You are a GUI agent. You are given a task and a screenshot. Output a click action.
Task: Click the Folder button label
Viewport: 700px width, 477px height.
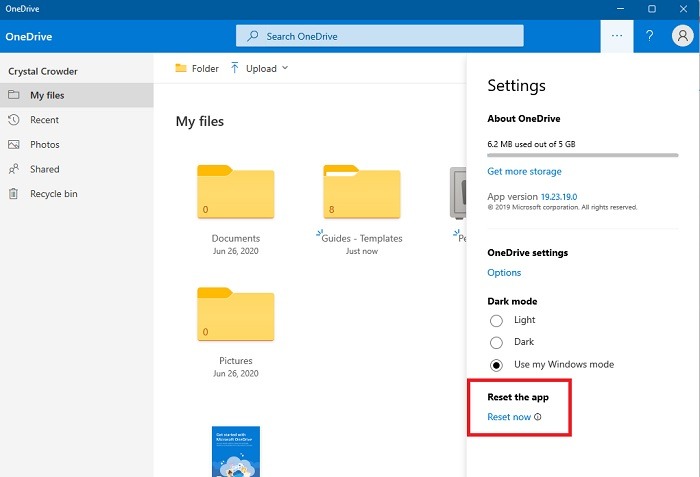[205, 68]
